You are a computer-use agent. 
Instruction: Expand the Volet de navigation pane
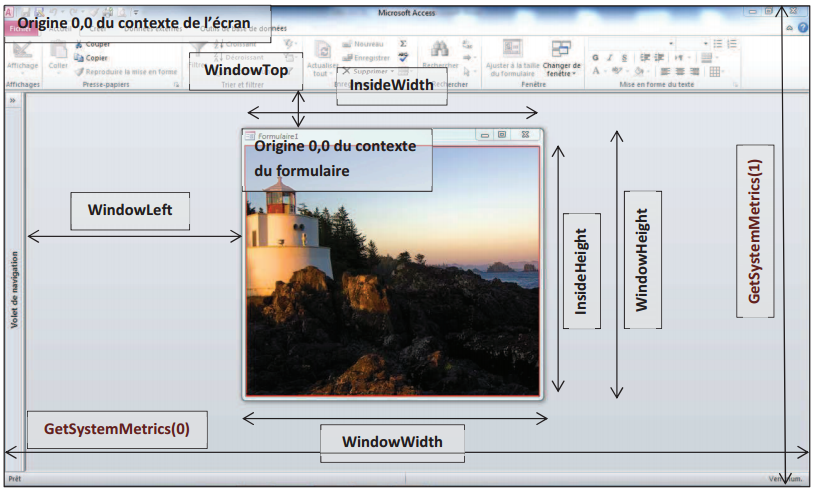[x=12, y=101]
